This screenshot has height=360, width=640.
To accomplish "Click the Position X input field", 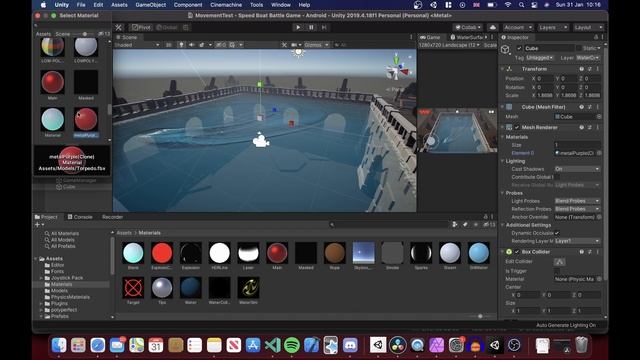I will (545, 78).
